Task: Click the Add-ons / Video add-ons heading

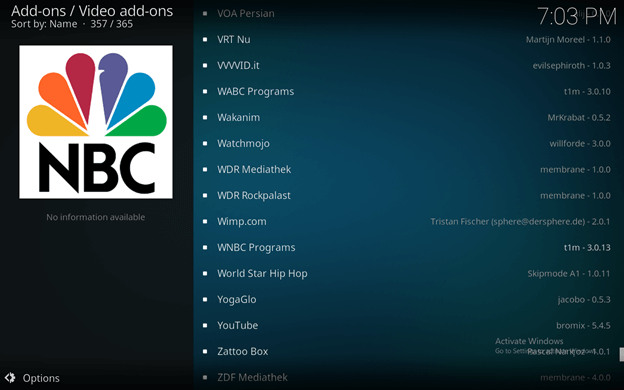Action: [92, 11]
